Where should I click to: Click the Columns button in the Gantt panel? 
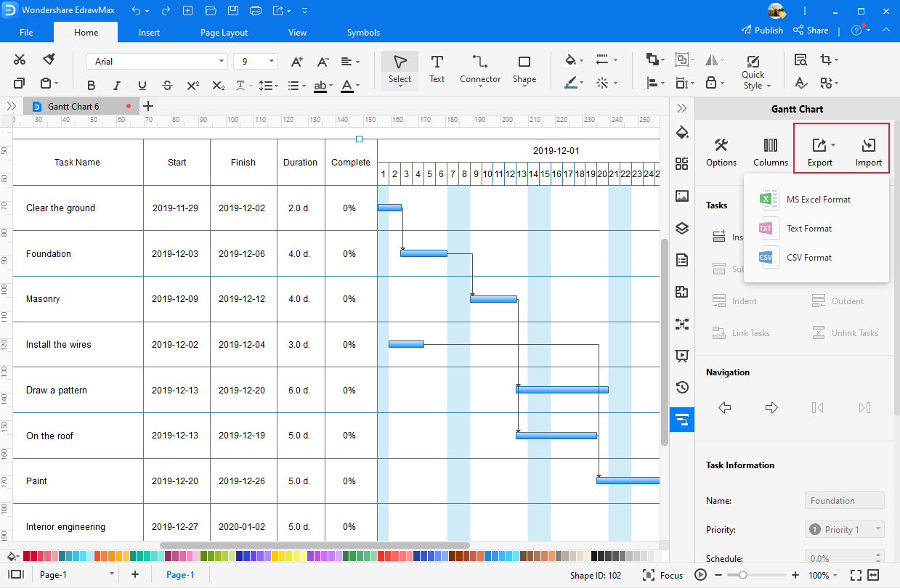coord(770,149)
